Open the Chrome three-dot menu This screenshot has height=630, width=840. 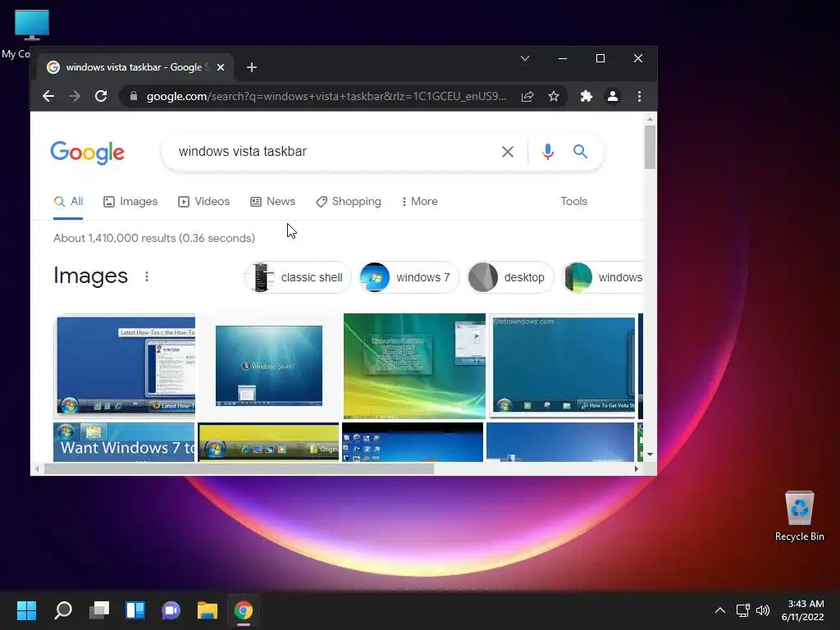(x=639, y=97)
